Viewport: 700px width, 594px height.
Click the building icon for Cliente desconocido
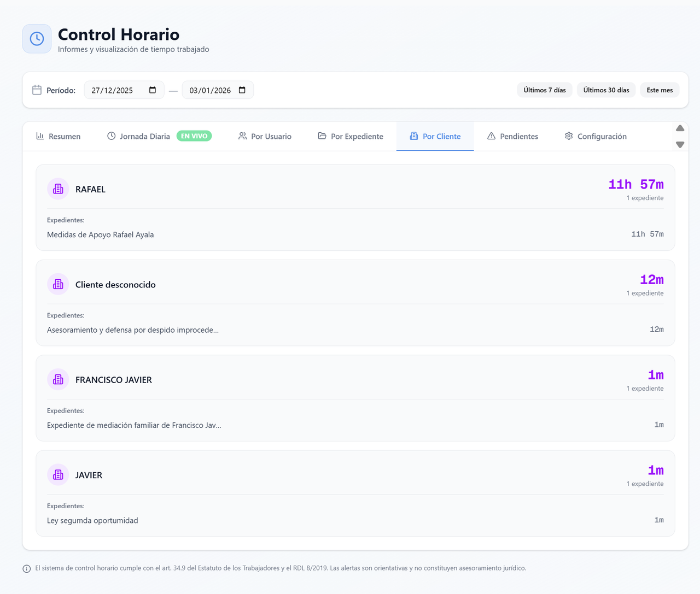pyautogui.click(x=57, y=284)
